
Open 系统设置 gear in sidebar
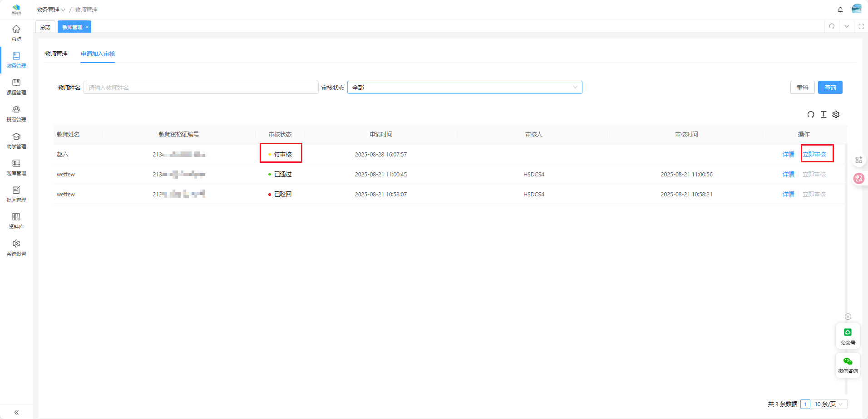pyautogui.click(x=16, y=248)
